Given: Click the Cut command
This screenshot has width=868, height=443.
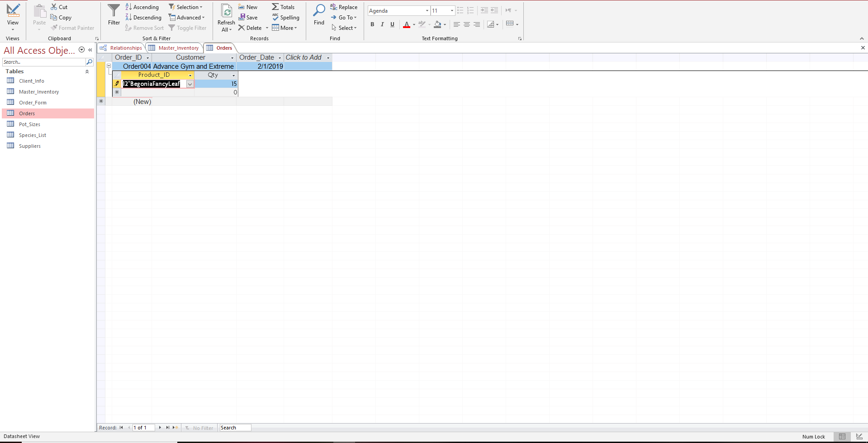Looking at the screenshot, I should (59, 7).
